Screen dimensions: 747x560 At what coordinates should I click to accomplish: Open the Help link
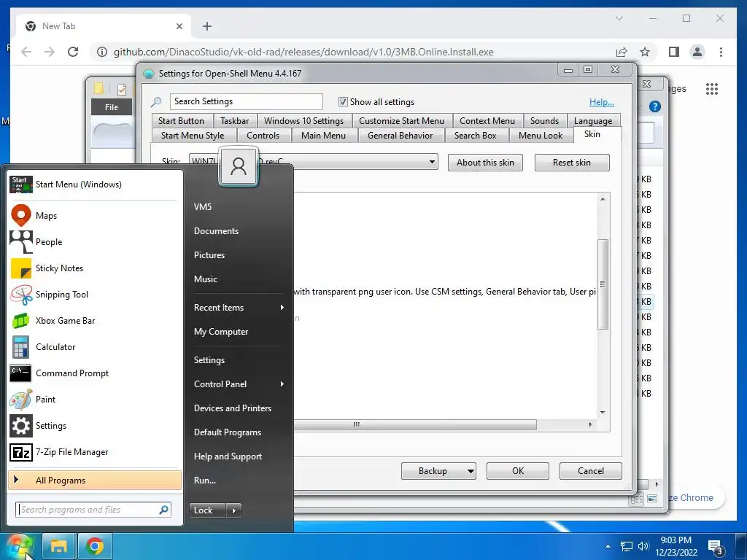click(x=602, y=102)
